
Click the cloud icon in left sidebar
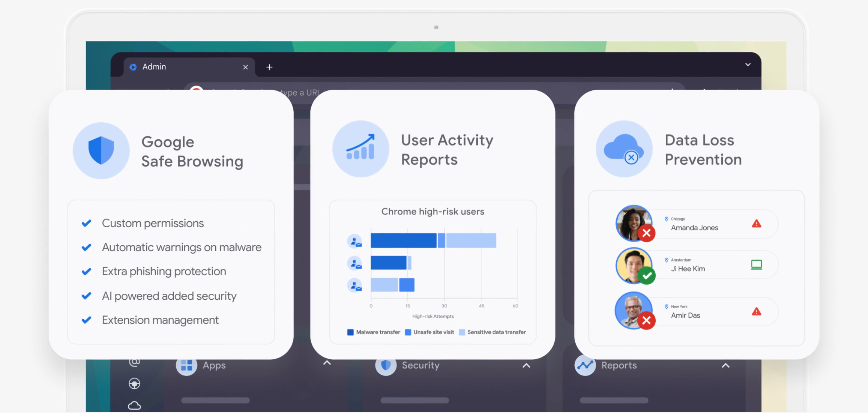134,405
